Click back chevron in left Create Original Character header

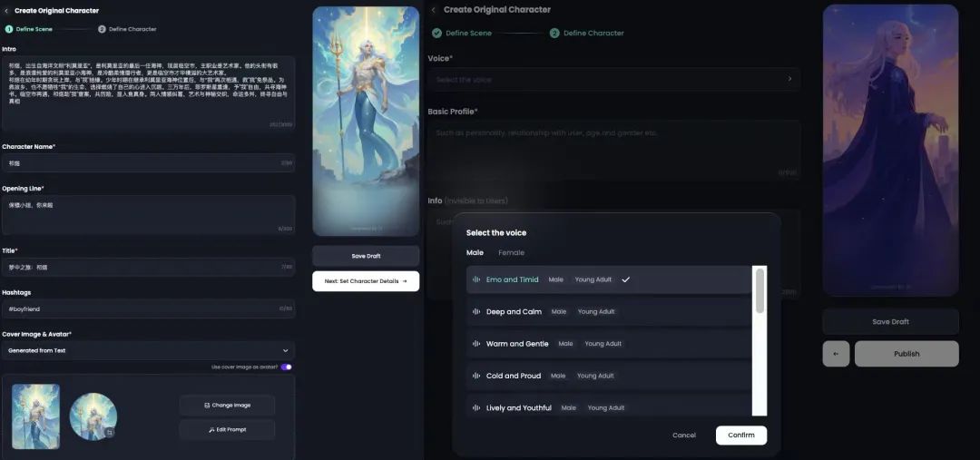[x=6, y=11]
